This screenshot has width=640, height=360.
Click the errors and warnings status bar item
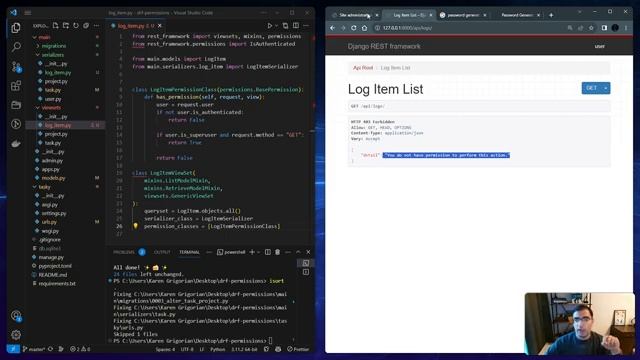[x=80, y=349]
